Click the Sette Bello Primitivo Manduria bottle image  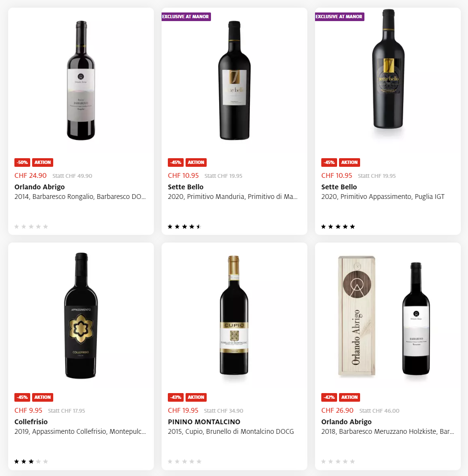point(234,81)
